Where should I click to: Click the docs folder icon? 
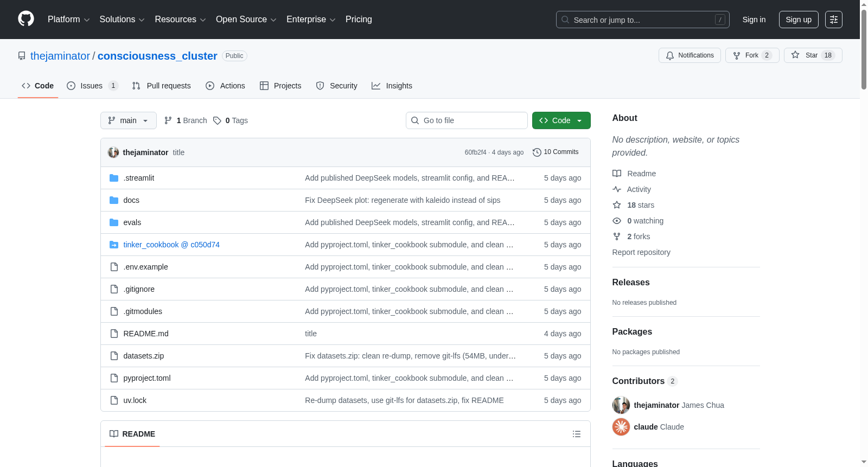coord(114,200)
